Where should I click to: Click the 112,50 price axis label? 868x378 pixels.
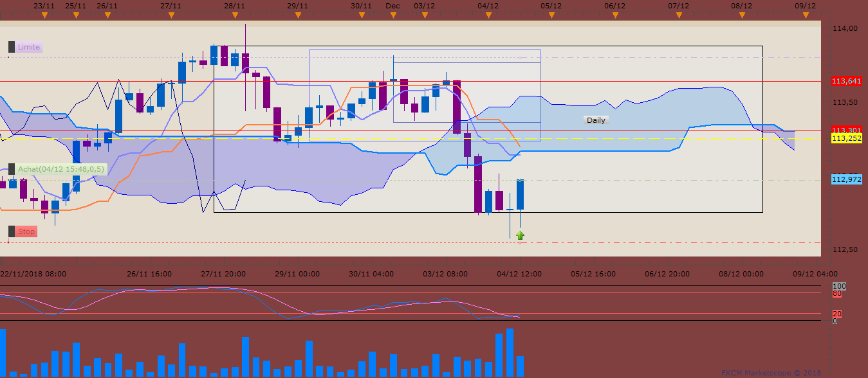click(x=844, y=249)
